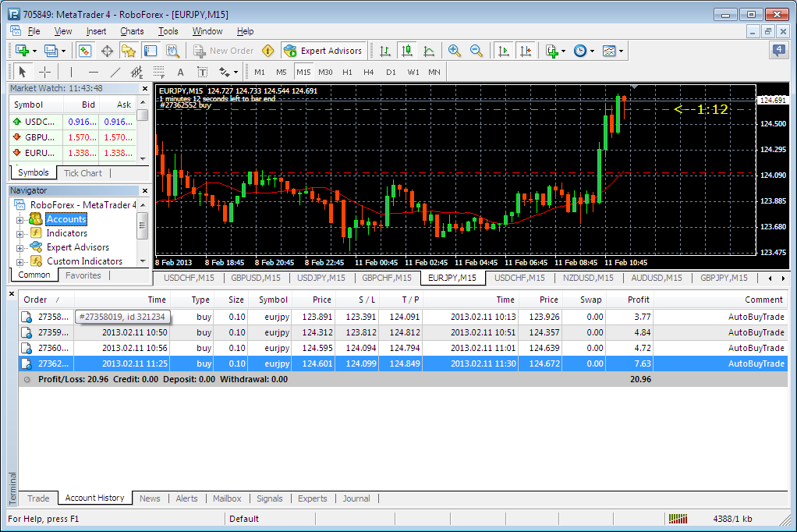
Task: Select the Fibonacci retracement tool
Action: [x=158, y=72]
